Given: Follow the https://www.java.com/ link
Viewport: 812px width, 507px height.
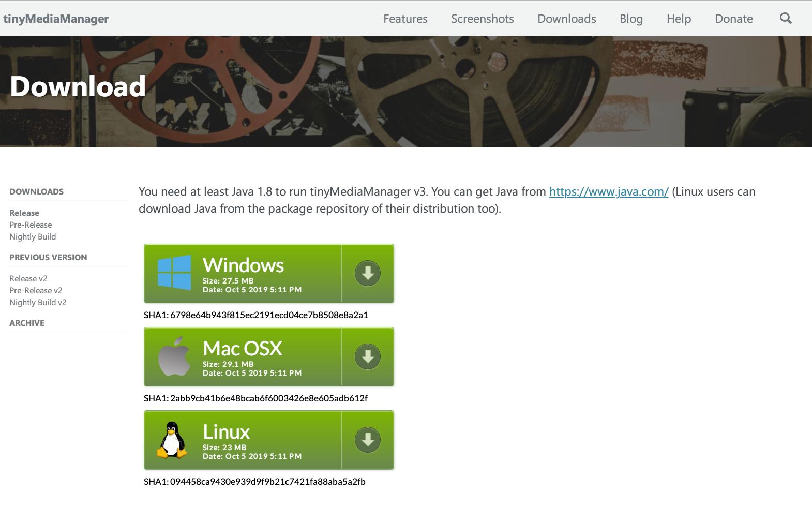Looking at the screenshot, I should 608,192.
